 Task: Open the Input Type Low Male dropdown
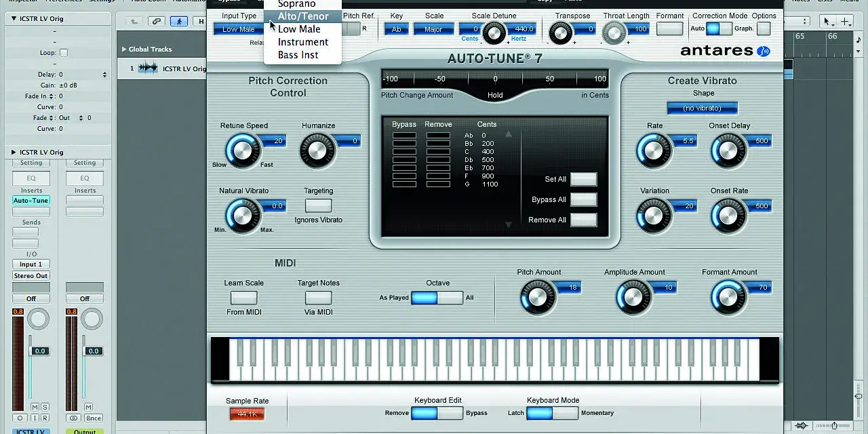239,29
